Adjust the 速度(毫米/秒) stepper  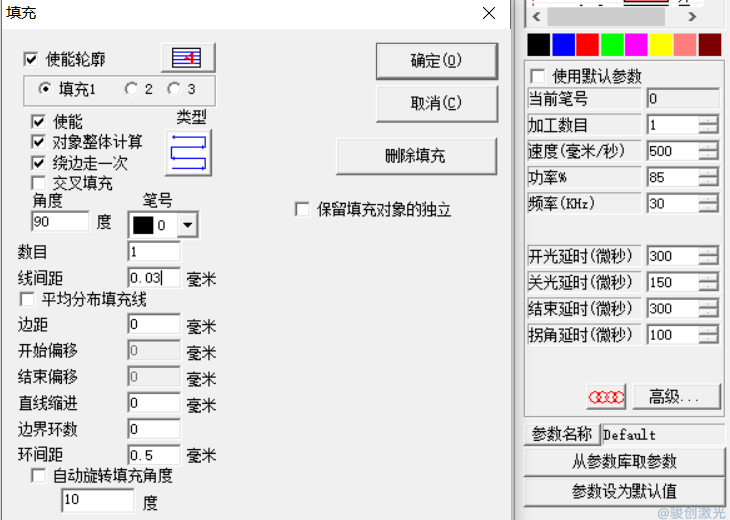pos(709,151)
